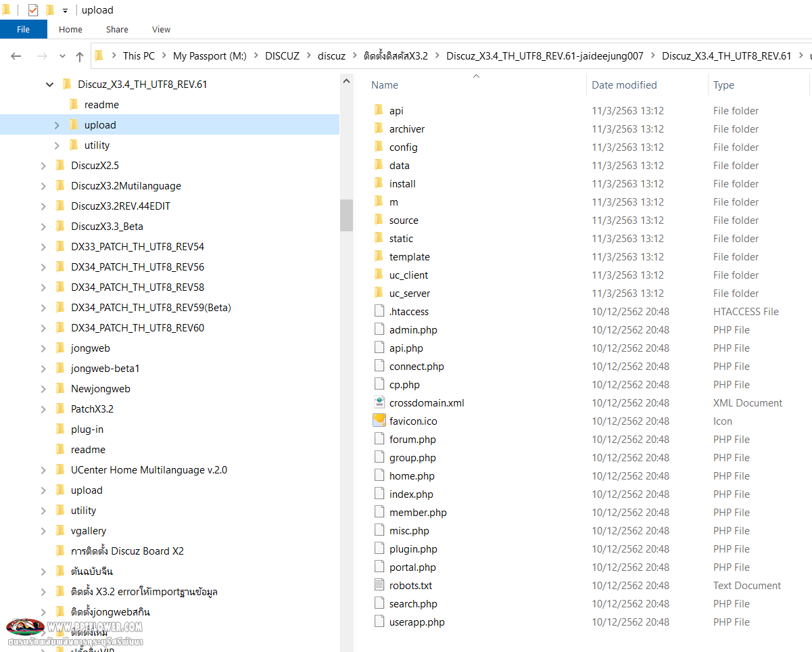Screen dimensions: 812x652
Task: Jump to My Passport (M:) in the address bar
Action: (210, 56)
